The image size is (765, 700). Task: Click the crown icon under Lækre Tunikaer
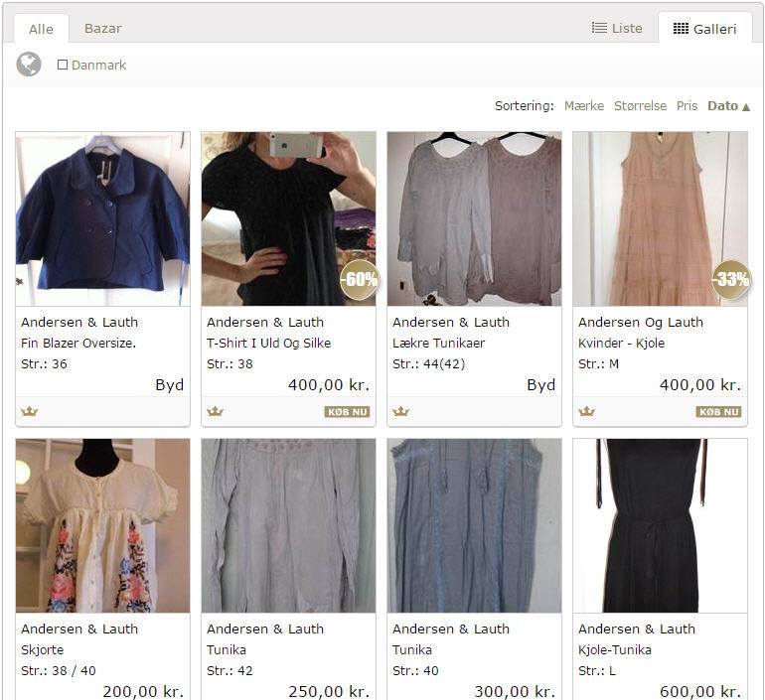click(401, 411)
